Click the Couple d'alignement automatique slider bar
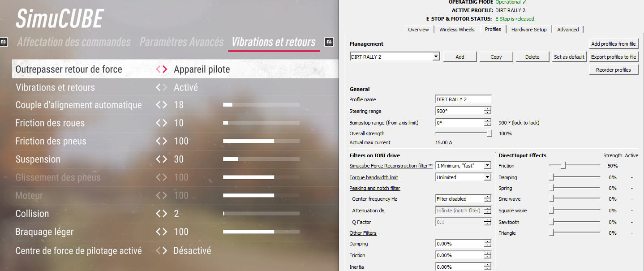This screenshot has width=644, height=271. pyautogui.click(x=261, y=105)
